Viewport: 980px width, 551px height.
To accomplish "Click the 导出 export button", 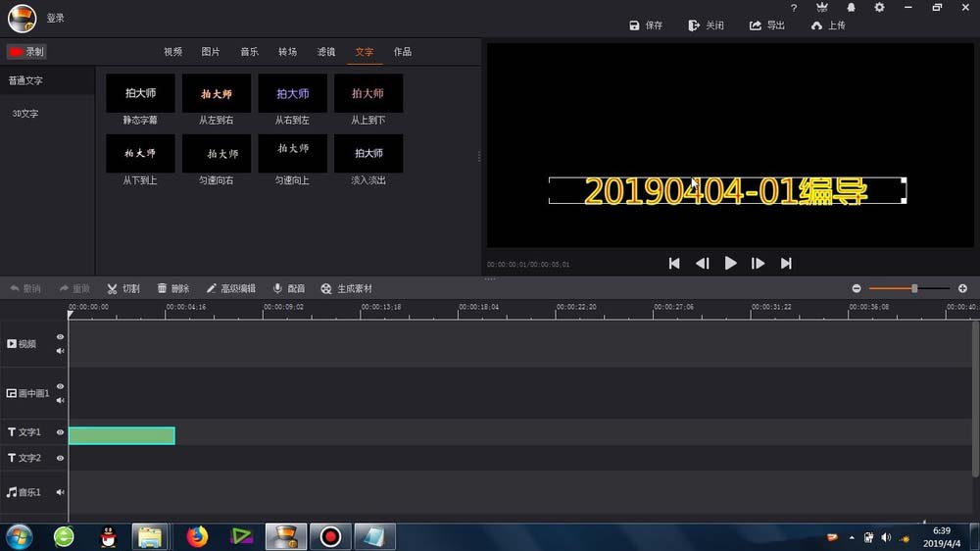I will pos(766,25).
